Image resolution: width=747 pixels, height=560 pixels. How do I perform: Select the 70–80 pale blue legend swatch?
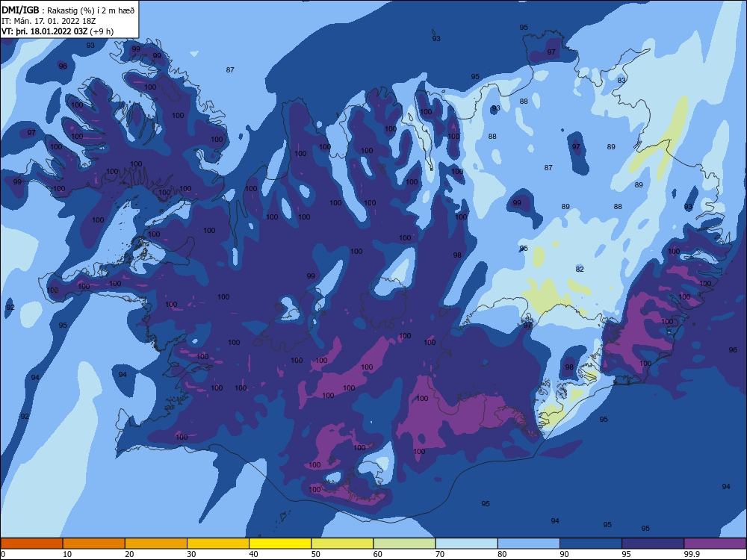[x=466, y=544]
